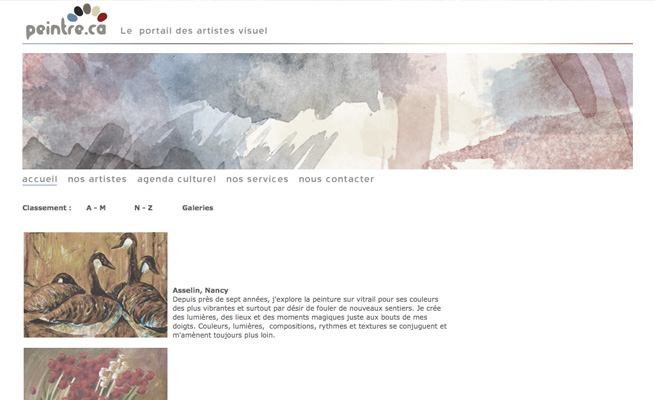Open the red flowers painting thumbnail
This screenshot has width=655, height=400.
pos(96,374)
